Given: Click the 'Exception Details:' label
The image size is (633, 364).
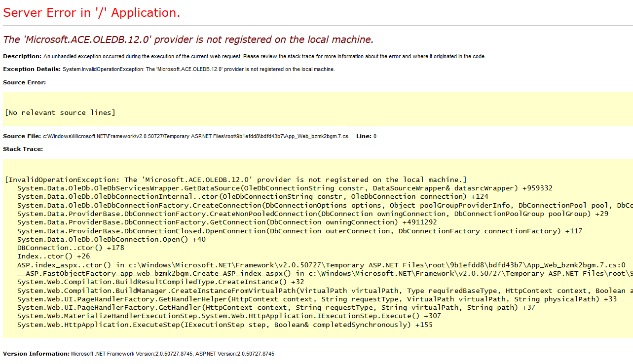Looking at the screenshot, I should click(32, 69).
